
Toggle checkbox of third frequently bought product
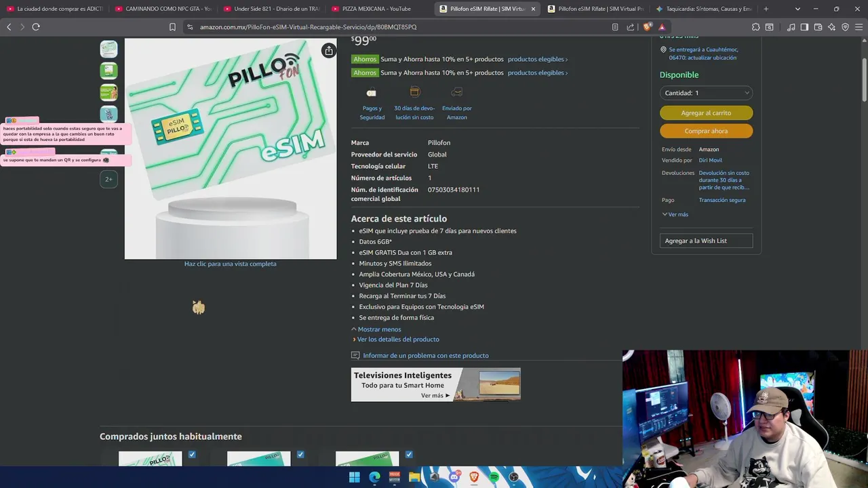coord(409,455)
